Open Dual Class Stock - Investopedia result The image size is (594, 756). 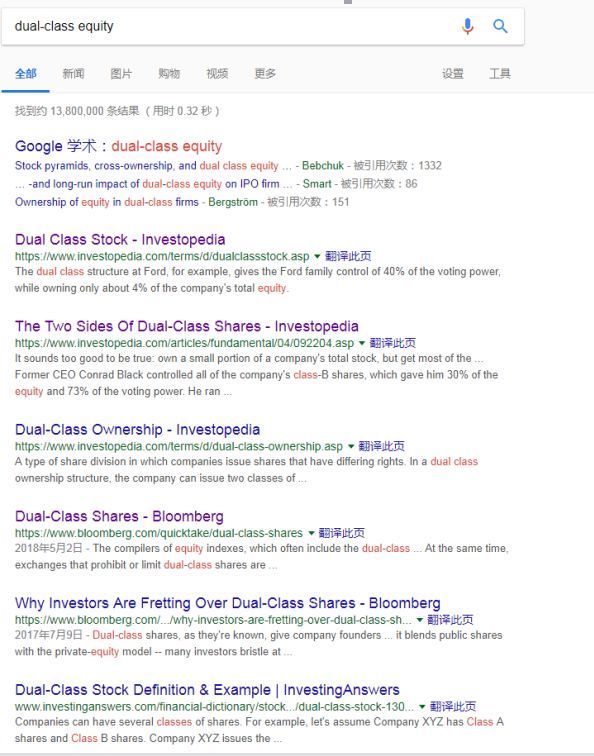pyautogui.click(x=120, y=240)
